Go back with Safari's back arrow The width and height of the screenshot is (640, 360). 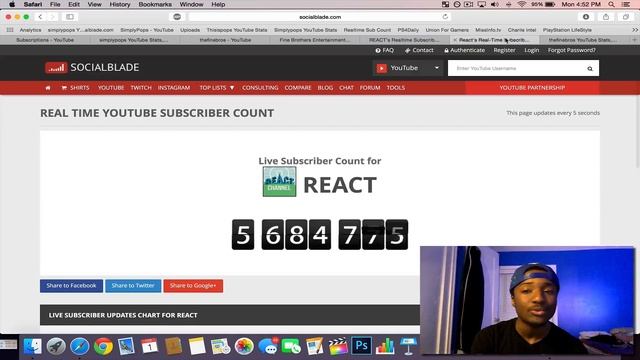pos(40,17)
